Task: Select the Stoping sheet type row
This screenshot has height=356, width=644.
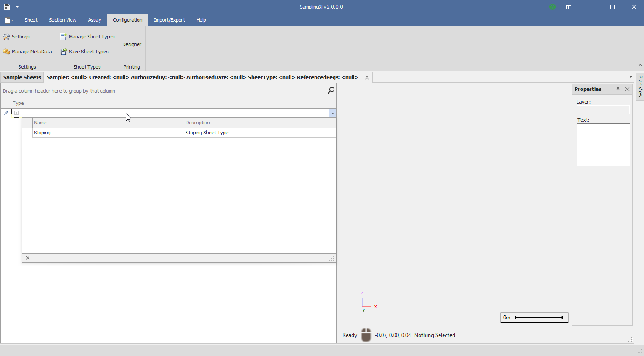Action: 109,133
